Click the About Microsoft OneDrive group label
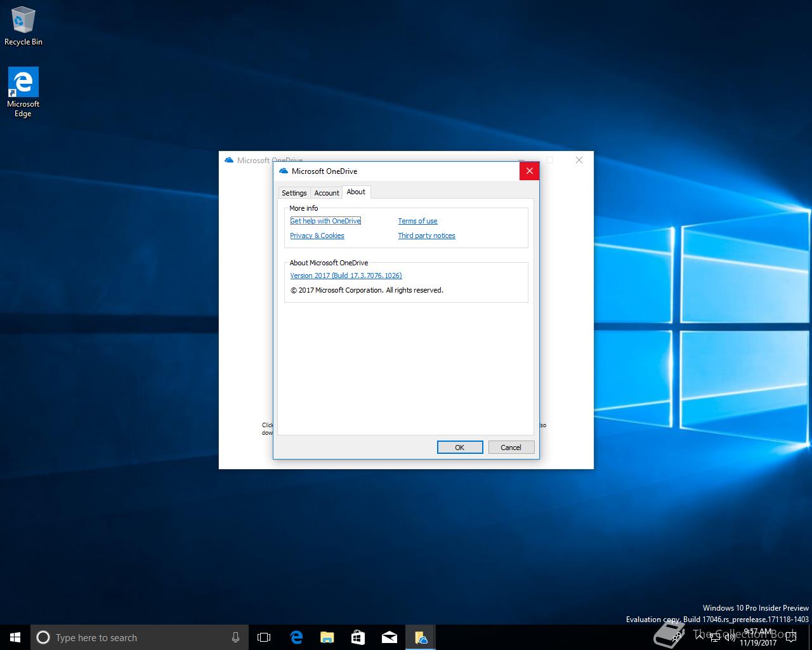 point(329,263)
